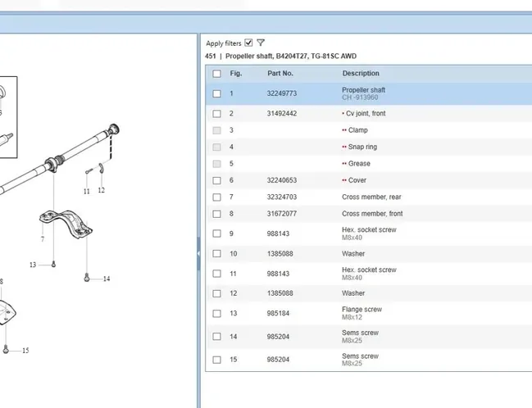Click the screw labeled 11 in diagram

click(88, 170)
